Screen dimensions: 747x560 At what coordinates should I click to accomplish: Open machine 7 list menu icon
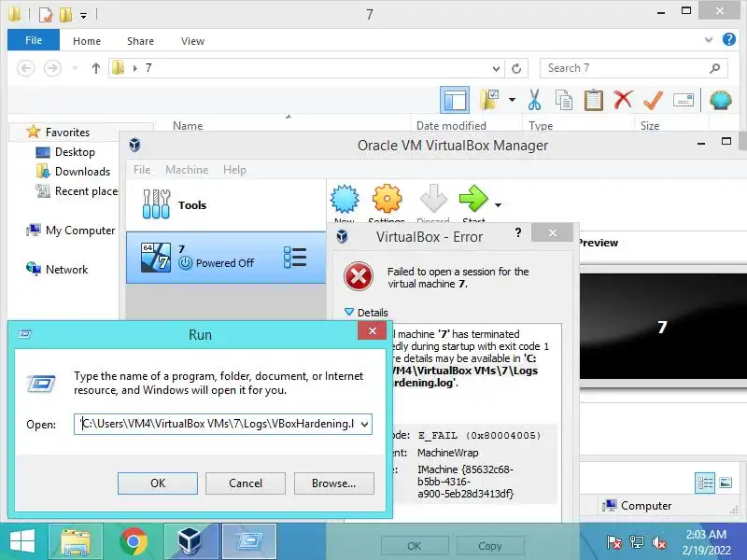[295, 258]
